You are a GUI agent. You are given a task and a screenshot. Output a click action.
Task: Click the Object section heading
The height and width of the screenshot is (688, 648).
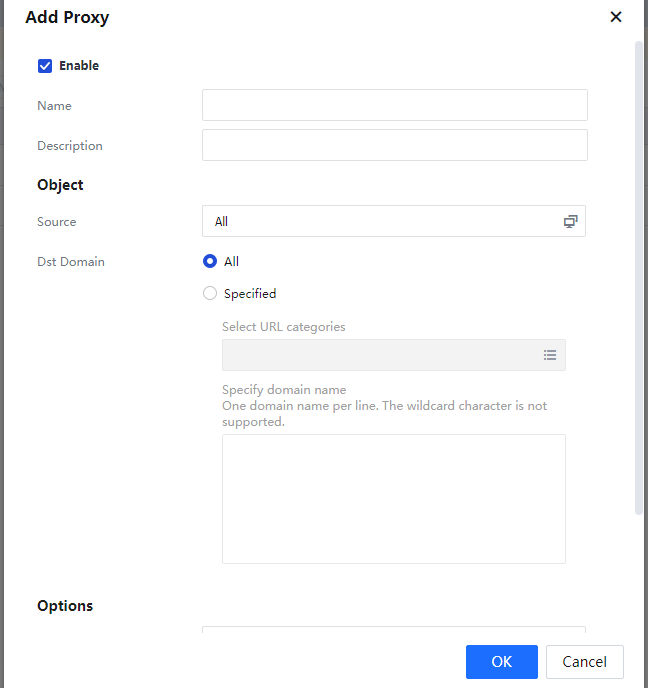(60, 185)
